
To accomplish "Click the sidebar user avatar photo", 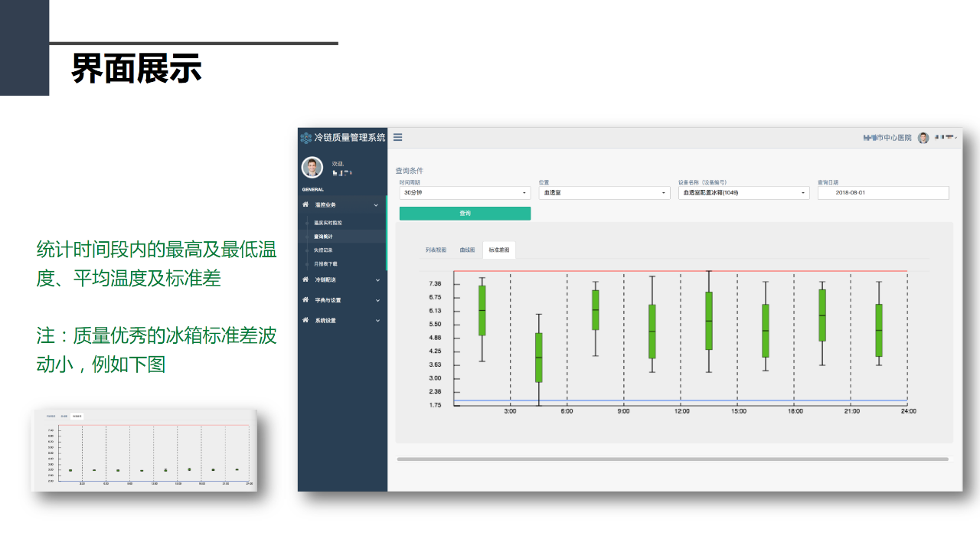I will pyautogui.click(x=312, y=167).
